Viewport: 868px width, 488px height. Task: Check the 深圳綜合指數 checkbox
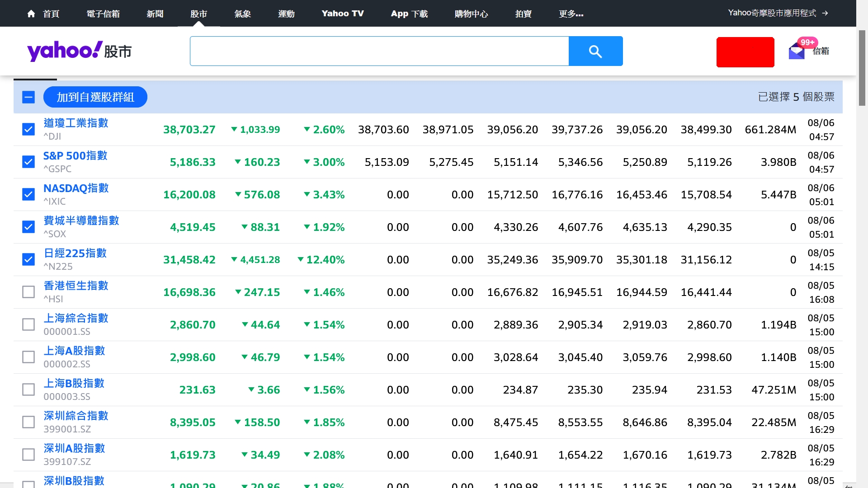click(x=28, y=422)
